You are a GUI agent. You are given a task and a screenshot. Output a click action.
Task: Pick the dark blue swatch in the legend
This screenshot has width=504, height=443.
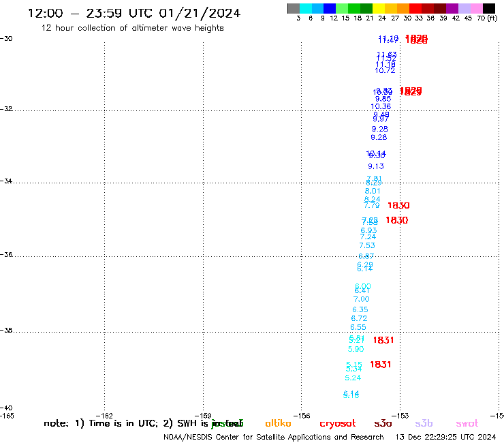point(330,8)
